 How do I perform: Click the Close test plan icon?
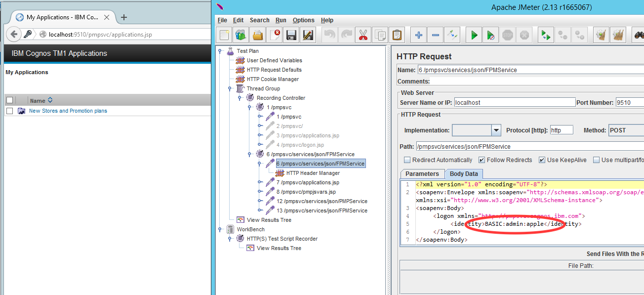point(274,35)
